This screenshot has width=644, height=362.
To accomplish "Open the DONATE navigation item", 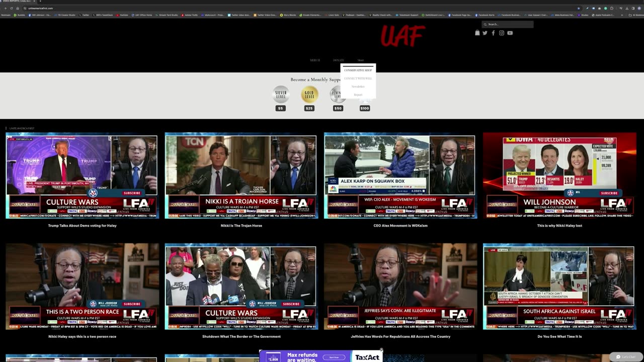I will [x=339, y=60].
